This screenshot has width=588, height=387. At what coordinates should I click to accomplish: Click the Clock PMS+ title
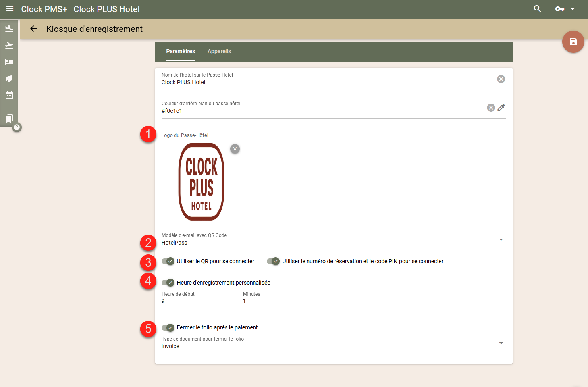tap(44, 9)
